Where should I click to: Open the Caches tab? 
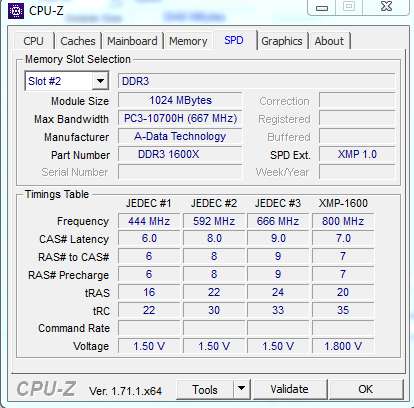78,41
